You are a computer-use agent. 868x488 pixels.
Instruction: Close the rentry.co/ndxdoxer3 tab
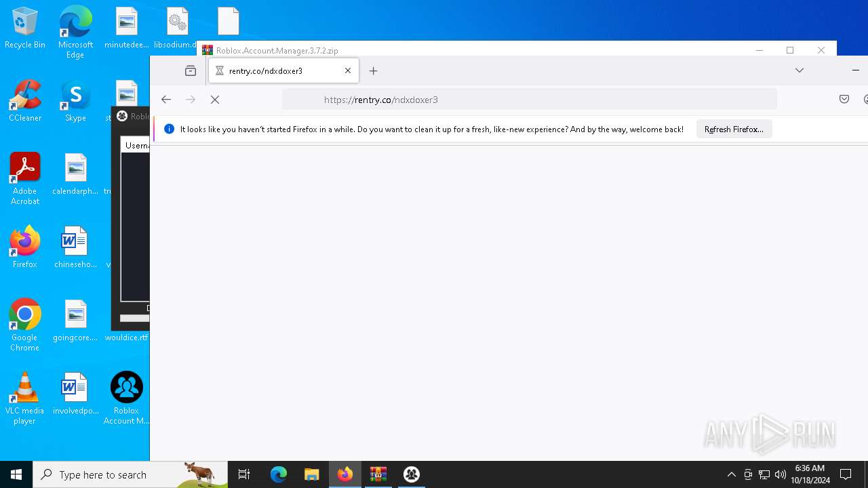348,70
